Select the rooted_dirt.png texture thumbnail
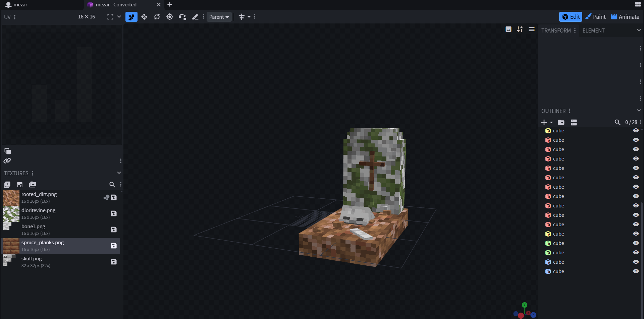This screenshot has width=644, height=319. coord(11,198)
